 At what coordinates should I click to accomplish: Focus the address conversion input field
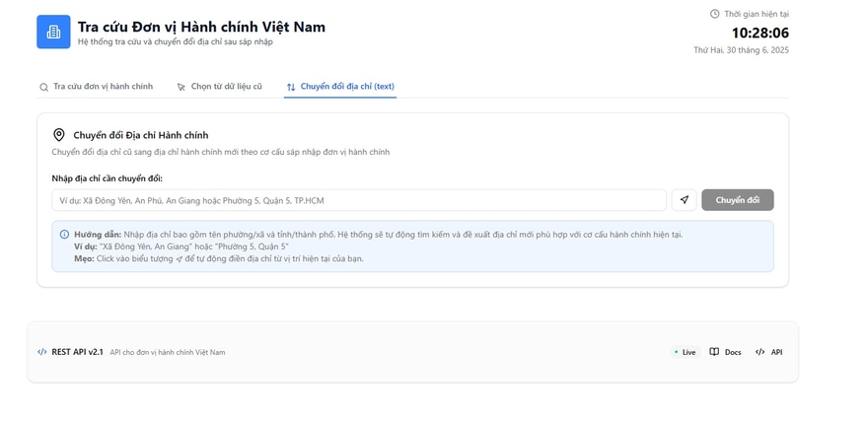point(359,200)
